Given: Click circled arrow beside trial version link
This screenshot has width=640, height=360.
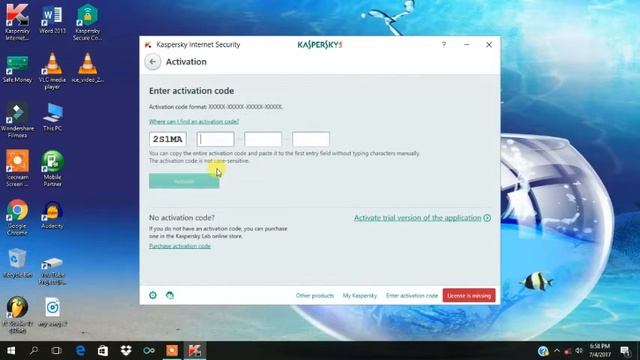Looking at the screenshot, I should (487, 218).
